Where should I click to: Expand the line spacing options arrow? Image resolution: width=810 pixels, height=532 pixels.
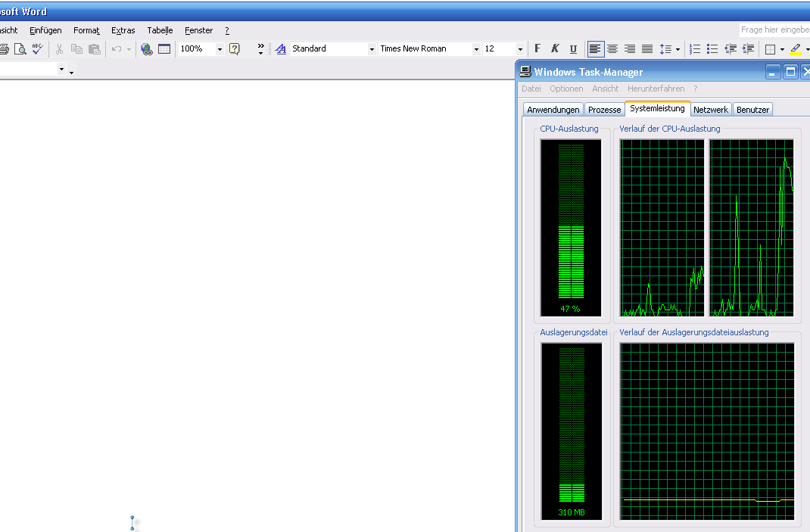(678, 50)
